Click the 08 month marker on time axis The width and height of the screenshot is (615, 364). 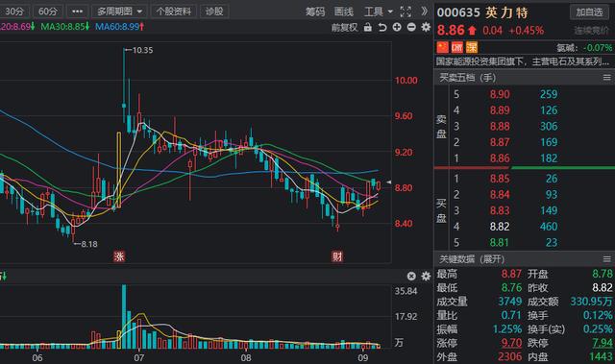click(246, 357)
